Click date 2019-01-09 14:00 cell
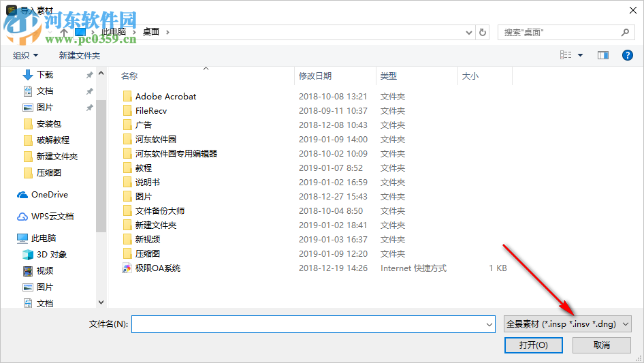Image resolution: width=644 pixels, height=363 pixels. 333,140
